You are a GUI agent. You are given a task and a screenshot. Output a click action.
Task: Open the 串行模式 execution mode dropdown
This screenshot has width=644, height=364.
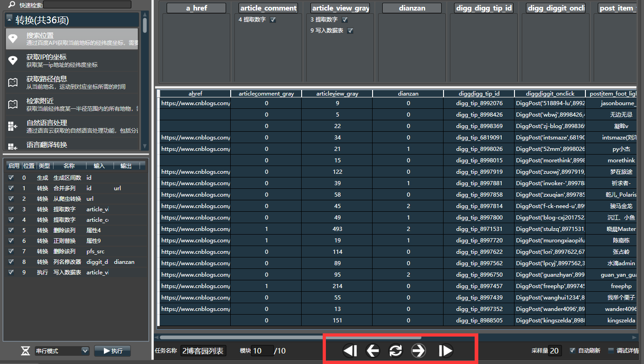coord(62,351)
